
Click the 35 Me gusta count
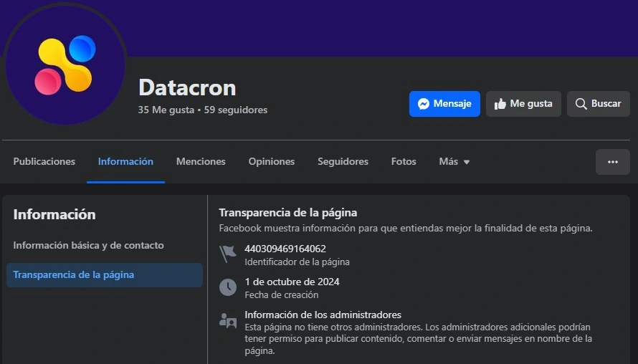(166, 110)
